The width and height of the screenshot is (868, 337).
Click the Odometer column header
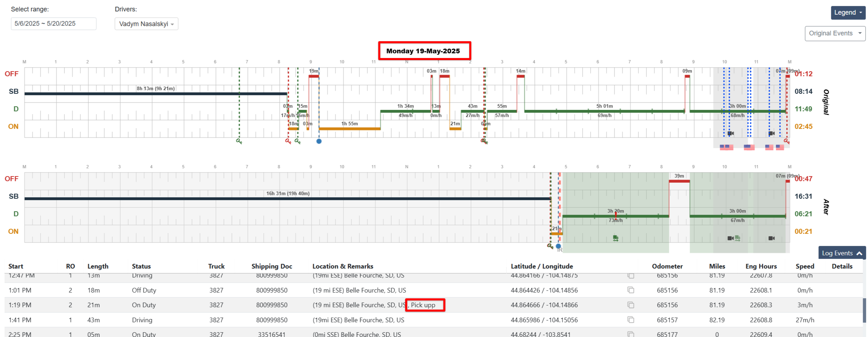667,266
